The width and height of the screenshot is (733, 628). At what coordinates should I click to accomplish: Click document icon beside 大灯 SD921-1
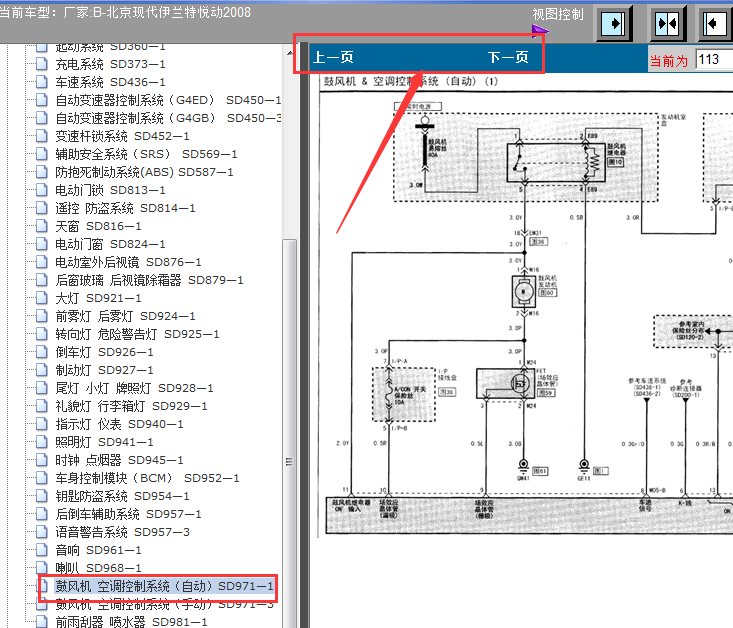(x=42, y=298)
